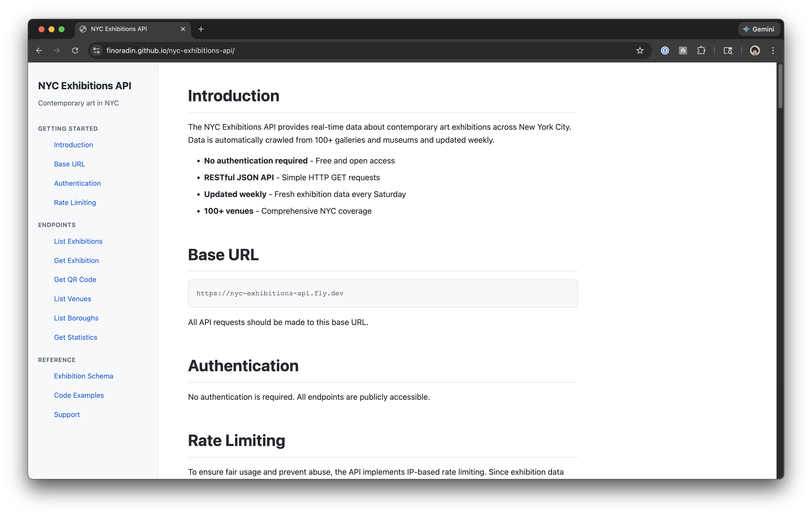Bookmark this page with the star

point(640,50)
